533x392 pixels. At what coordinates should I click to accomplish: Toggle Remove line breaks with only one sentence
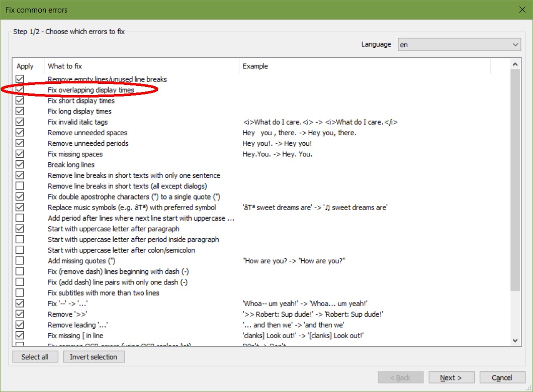tap(20, 175)
